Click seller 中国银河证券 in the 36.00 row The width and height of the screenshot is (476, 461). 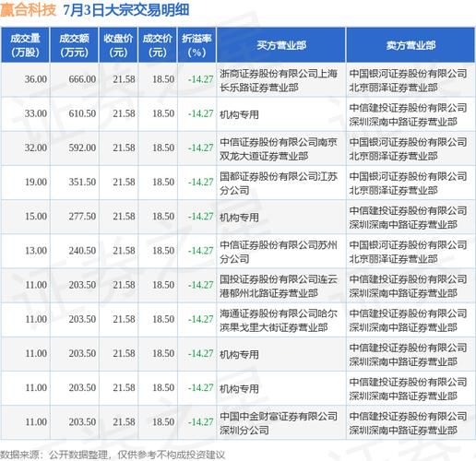(409, 80)
